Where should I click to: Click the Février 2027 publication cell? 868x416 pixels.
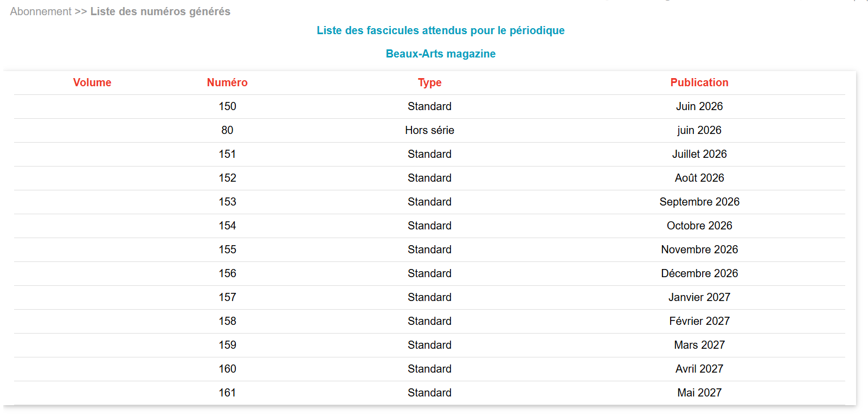pyautogui.click(x=699, y=321)
